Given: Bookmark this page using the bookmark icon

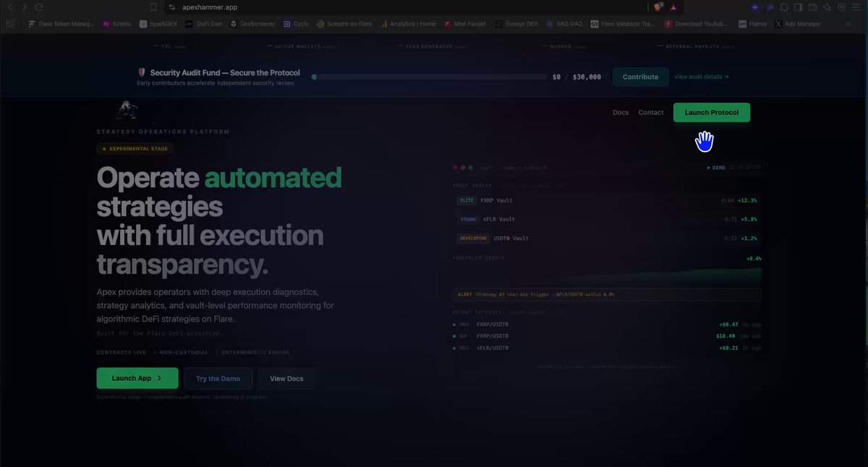Looking at the screenshot, I should point(153,7).
